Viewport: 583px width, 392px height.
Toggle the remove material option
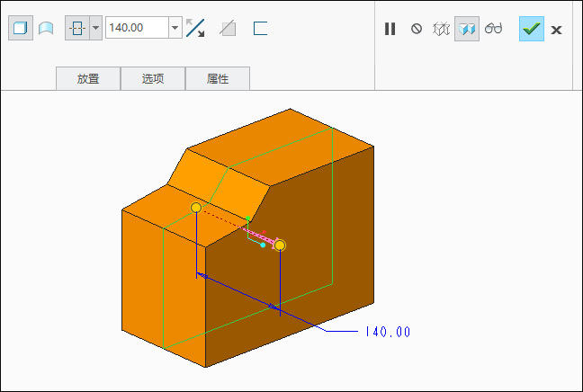(228, 28)
